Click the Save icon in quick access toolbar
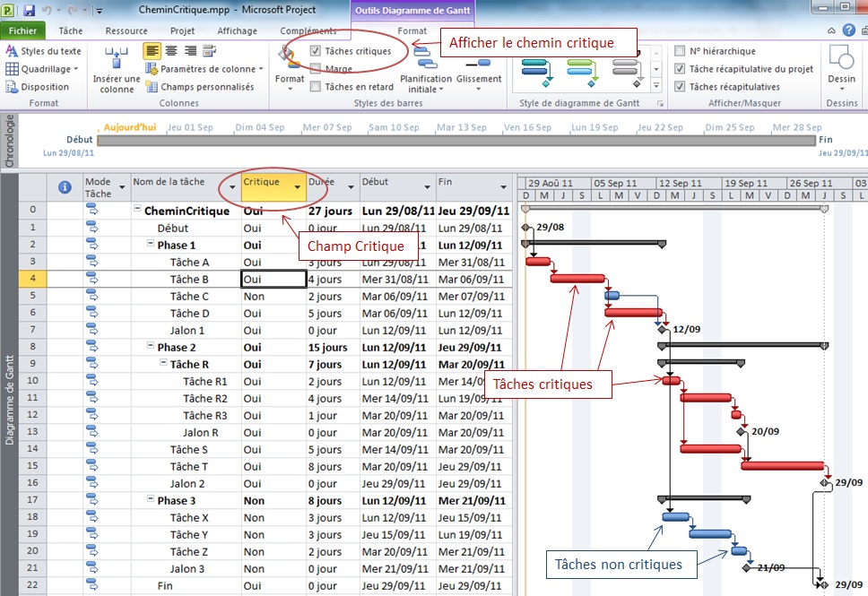Screen dimensions: 868x596 [29, 10]
